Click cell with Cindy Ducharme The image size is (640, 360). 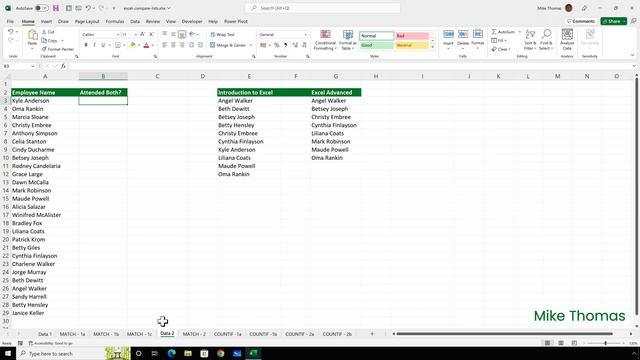pos(45,149)
